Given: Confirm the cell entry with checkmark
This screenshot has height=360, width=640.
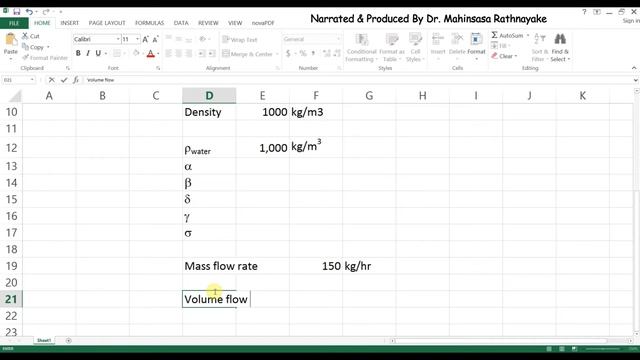Looking at the screenshot, I should pyautogui.click(x=64, y=80).
